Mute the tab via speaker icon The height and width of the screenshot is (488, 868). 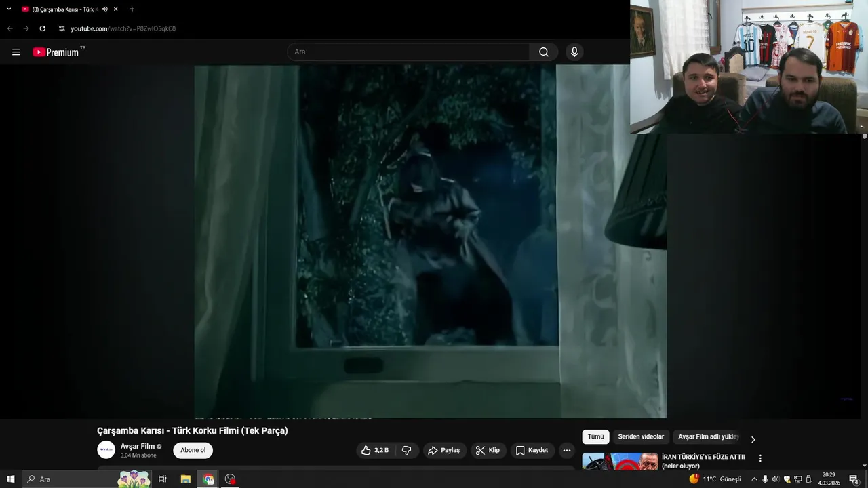(104, 9)
